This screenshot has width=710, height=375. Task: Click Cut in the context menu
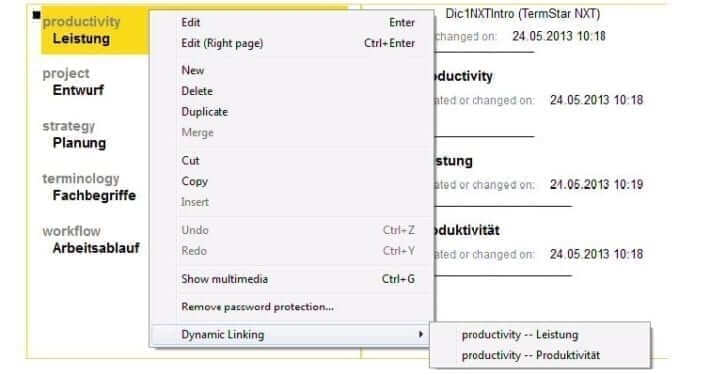[x=298, y=161]
